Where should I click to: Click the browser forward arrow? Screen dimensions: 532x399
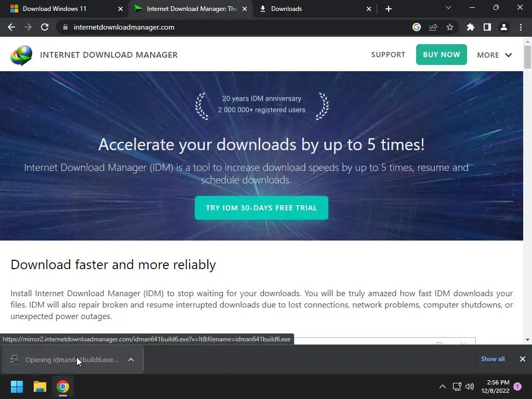(x=28, y=27)
